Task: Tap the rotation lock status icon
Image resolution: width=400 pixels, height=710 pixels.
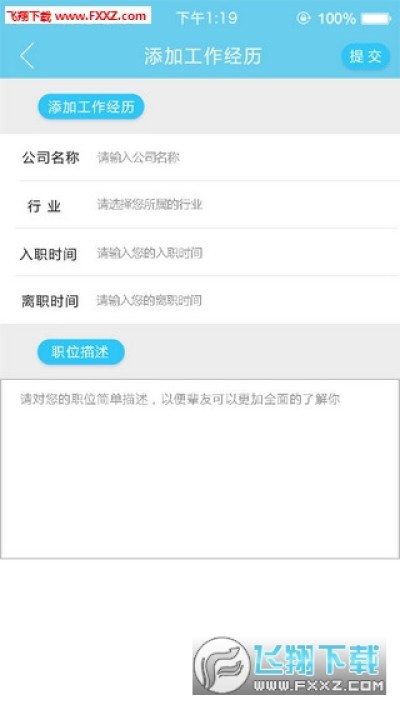Action: [x=303, y=18]
